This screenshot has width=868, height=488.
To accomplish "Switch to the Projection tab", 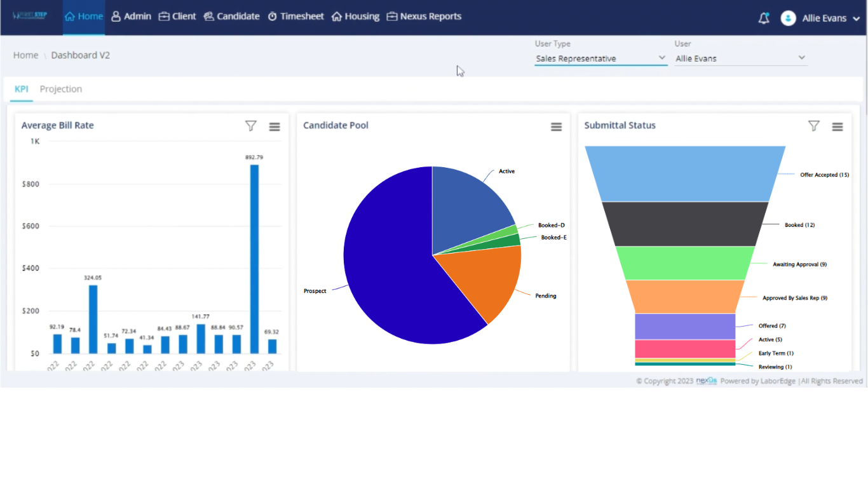I will 61,89.
